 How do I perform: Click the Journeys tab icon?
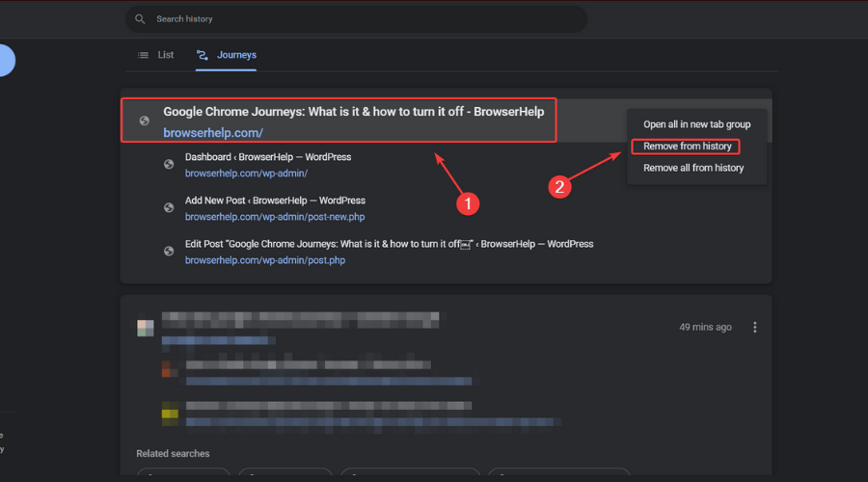point(203,55)
